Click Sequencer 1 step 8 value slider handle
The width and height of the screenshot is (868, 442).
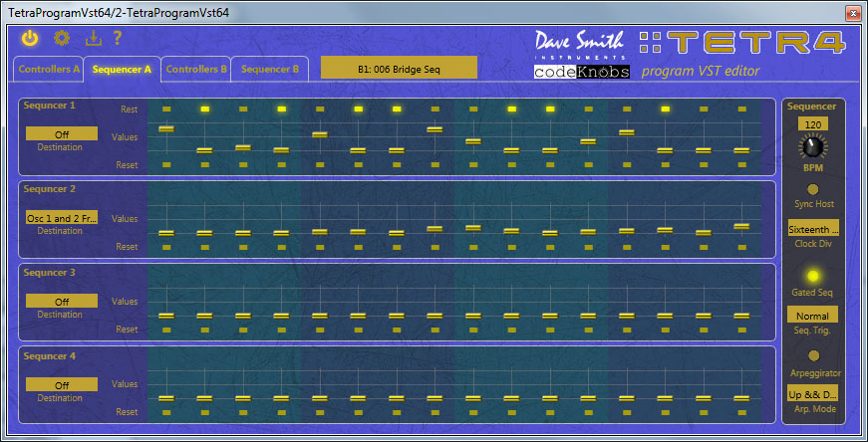[x=434, y=129]
